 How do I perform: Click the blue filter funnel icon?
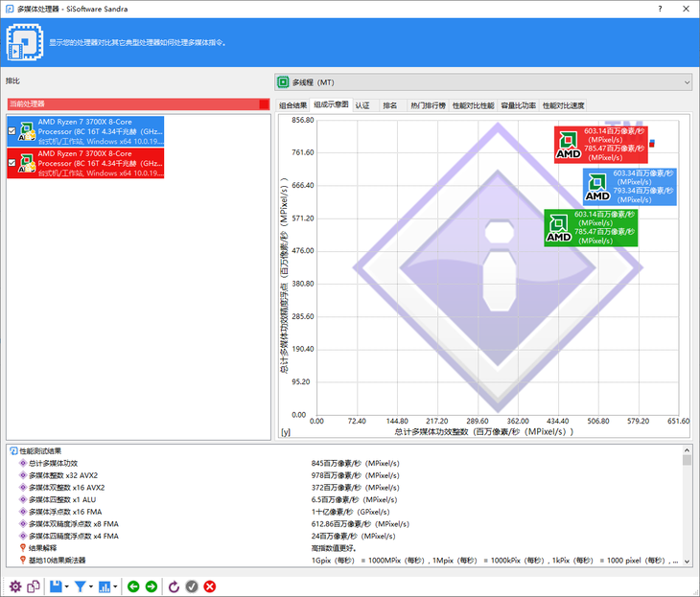coord(81,586)
